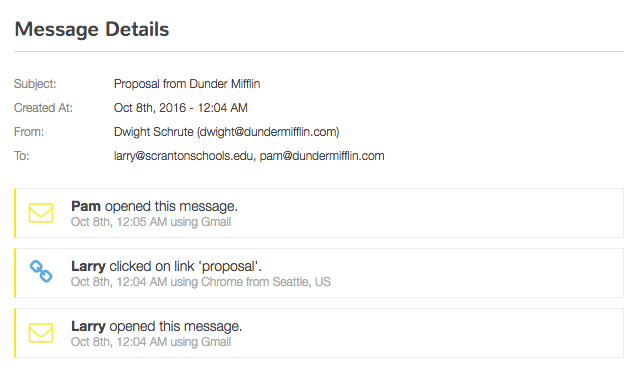The height and width of the screenshot is (374, 639).
Task: Click the 'Oct 8th, 12:05 AM using Gmail' timestamp
Action: (151, 222)
